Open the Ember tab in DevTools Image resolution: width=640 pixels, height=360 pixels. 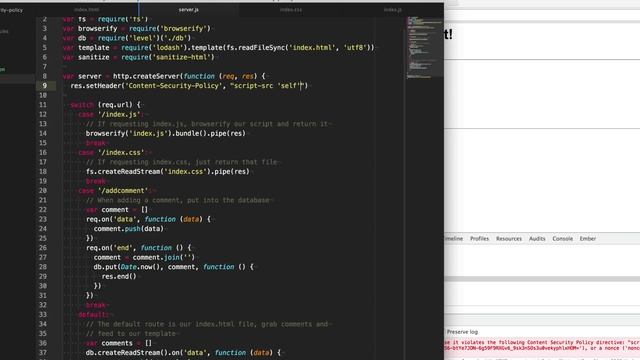[x=588, y=239]
